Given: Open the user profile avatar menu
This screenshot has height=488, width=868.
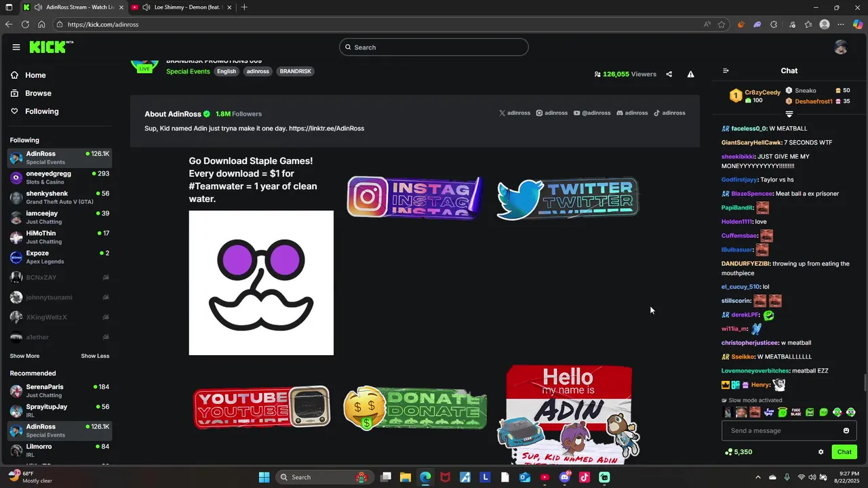Looking at the screenshot, I should point(840,47).
